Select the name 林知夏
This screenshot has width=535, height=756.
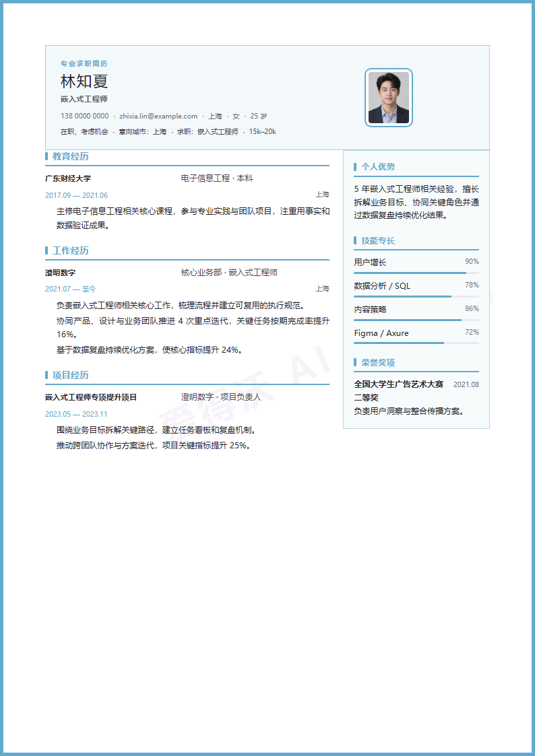point(84,81)
